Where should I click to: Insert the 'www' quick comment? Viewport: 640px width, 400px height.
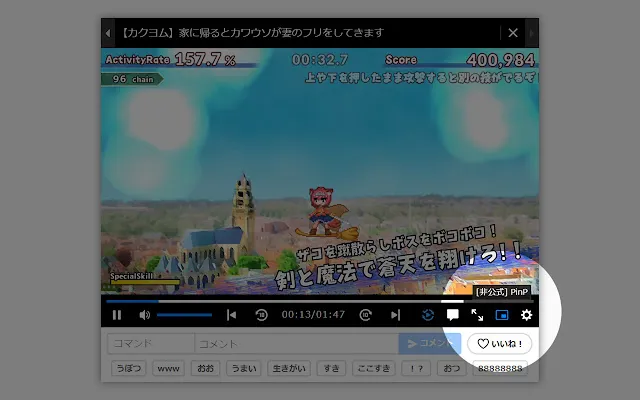tap(168, 368)
